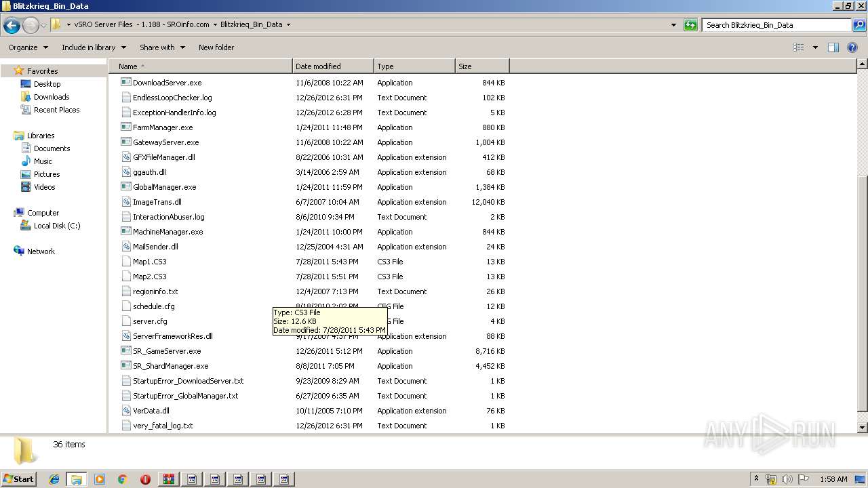Select StartupError_DownloadServer.txt file name

(188, 381)
